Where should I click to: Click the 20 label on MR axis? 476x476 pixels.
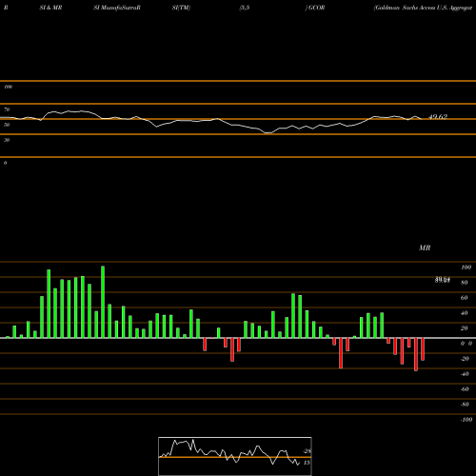click(x=465, y=328)
